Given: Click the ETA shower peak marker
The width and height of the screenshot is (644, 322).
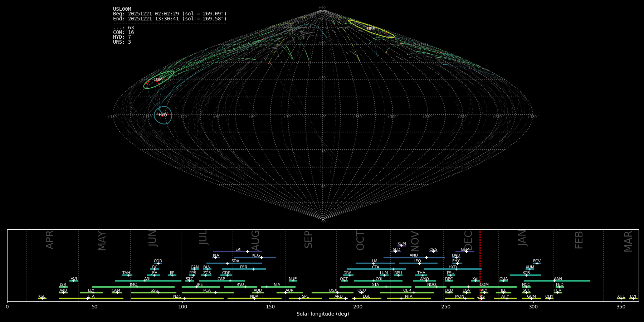Looking at the screenshot, I should (x=88, y=298).
